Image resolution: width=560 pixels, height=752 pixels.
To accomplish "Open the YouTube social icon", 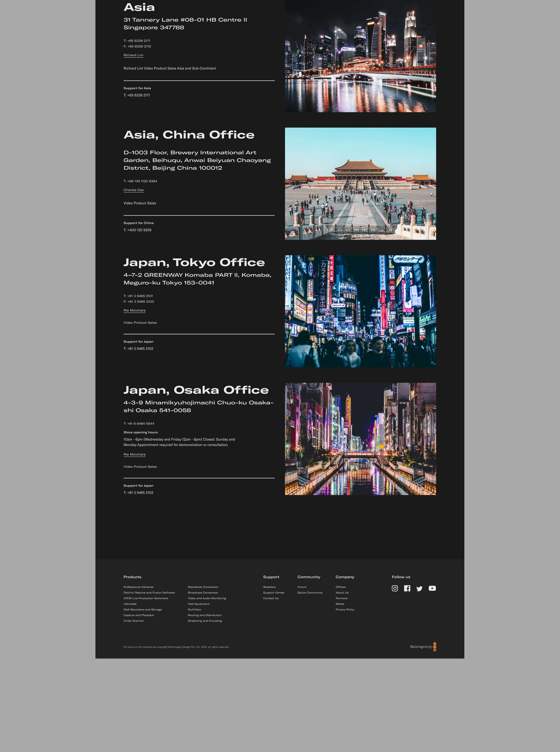I will click(432, 588).
